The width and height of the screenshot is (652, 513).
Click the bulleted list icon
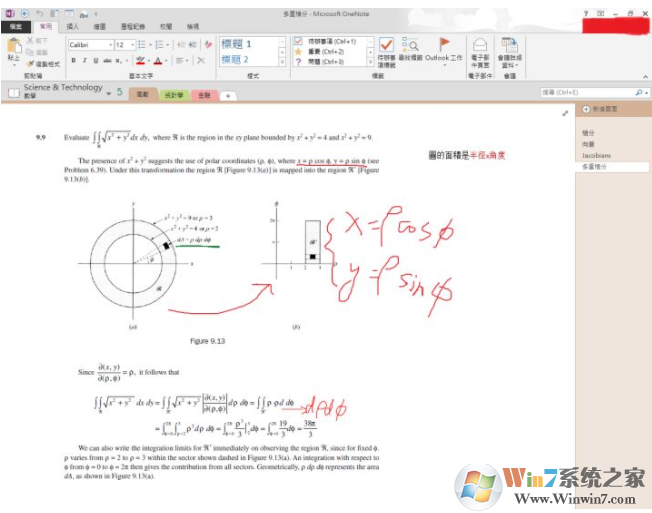coord(142,44)
